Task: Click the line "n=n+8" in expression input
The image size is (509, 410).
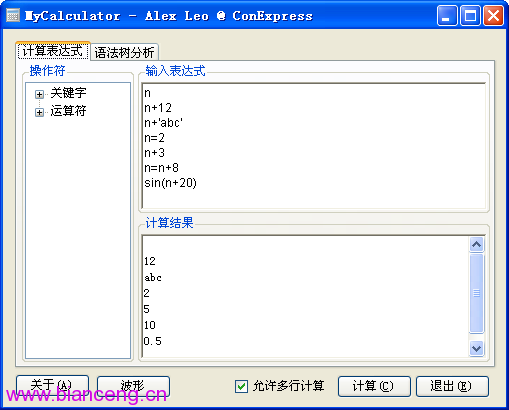Action: pyautogui.click(x=161, y=168)
